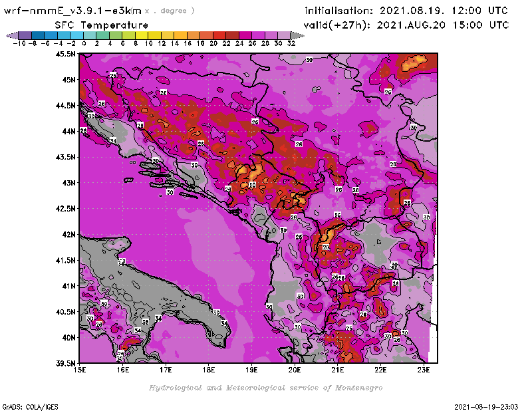Click the '43N' latitude axis label
Screen dimensions: 532x411
pos(68,183)
